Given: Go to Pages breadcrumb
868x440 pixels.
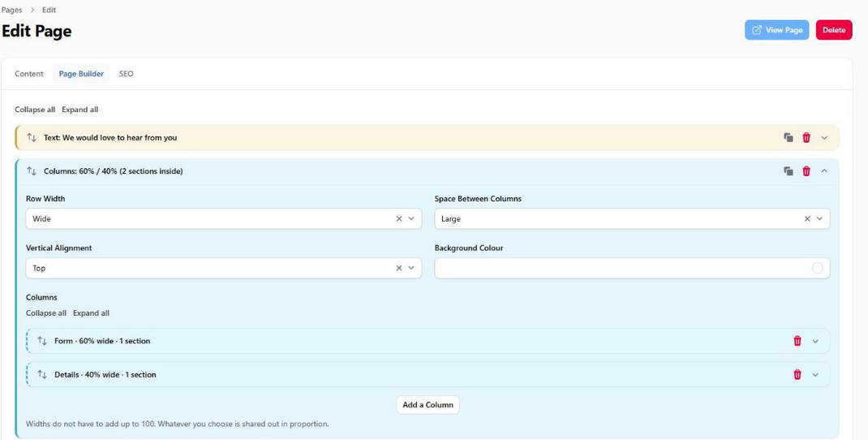Looking at the screenshot, I should tap(11, 10).
